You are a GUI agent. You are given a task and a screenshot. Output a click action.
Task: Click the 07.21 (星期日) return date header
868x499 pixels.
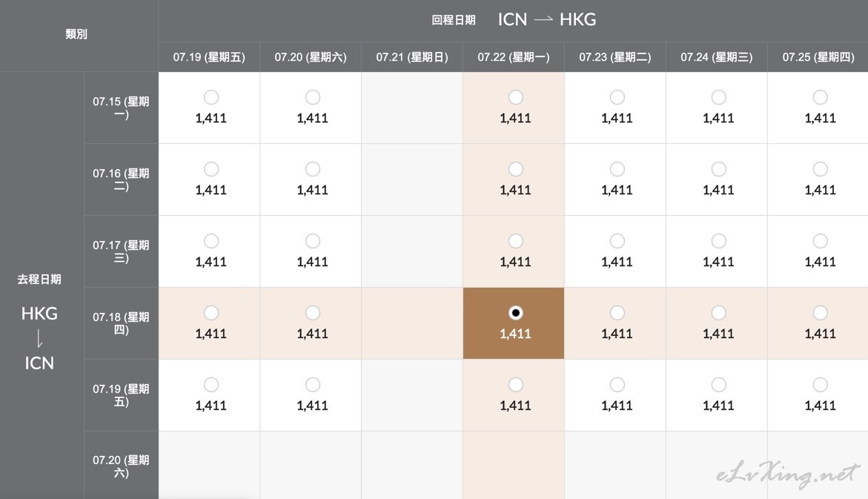[x=412, y=57]
